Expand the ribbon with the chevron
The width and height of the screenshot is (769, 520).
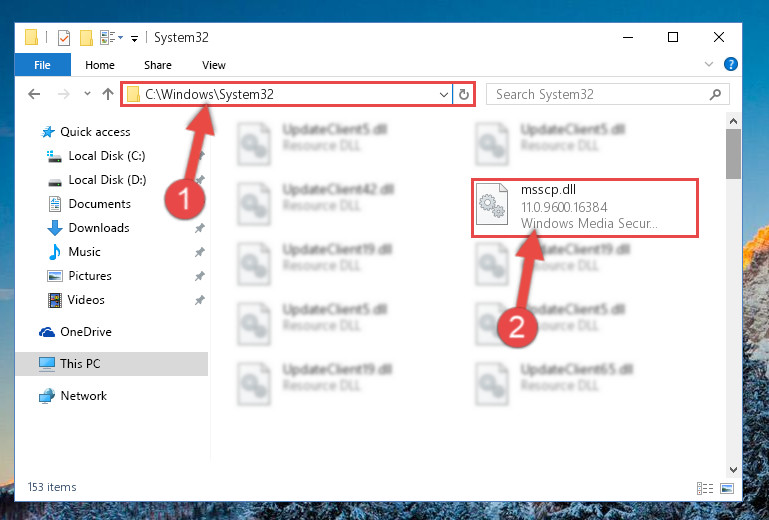click(x=709, y=64)
